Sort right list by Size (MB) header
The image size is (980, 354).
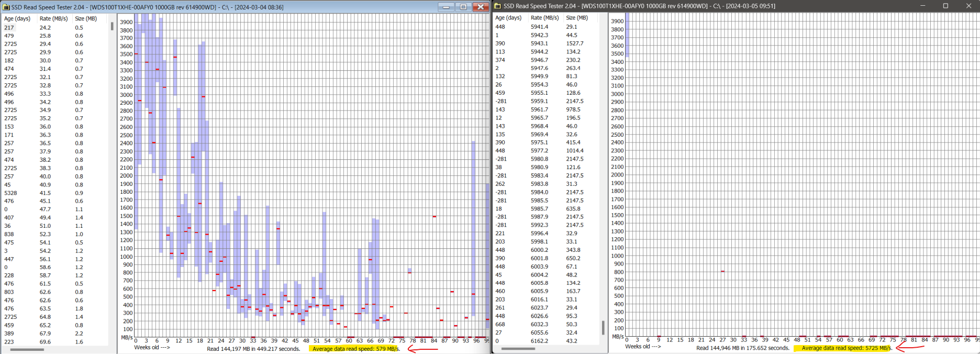(577, 18)
